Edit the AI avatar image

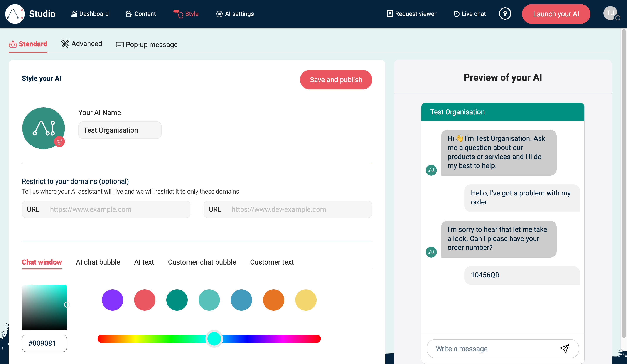(59, 141)
